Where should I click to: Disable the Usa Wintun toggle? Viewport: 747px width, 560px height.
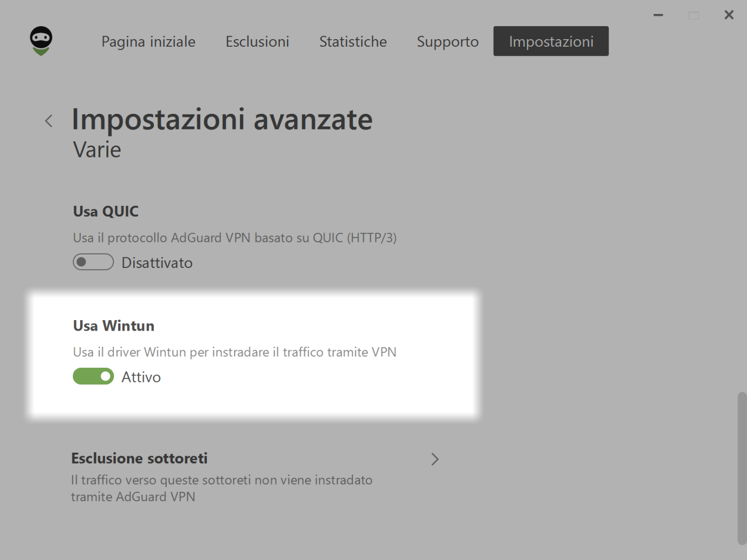93,376
